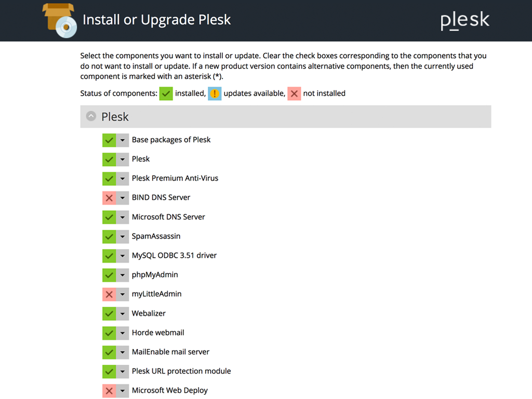
Task: Click the green installed status icon
Action: [166, 94]
